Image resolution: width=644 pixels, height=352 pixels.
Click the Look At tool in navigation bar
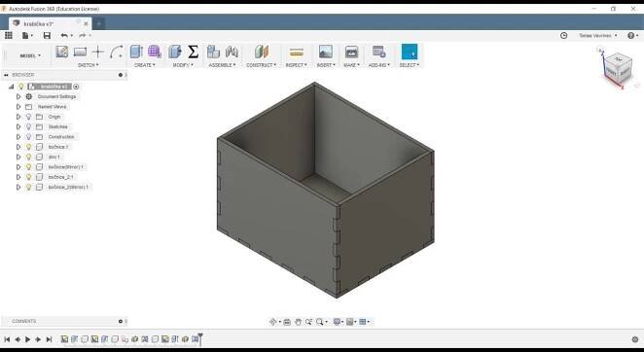coord(287,322)
